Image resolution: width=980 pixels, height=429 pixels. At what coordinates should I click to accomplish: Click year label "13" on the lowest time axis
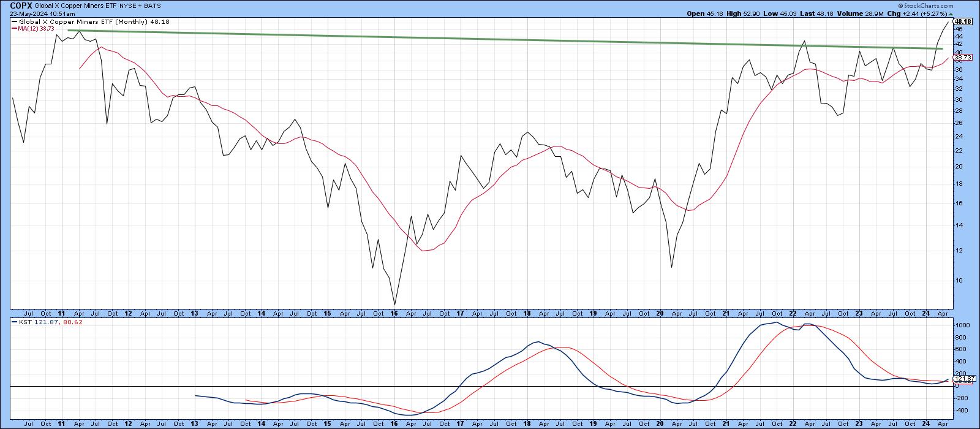tap(194, 423)
